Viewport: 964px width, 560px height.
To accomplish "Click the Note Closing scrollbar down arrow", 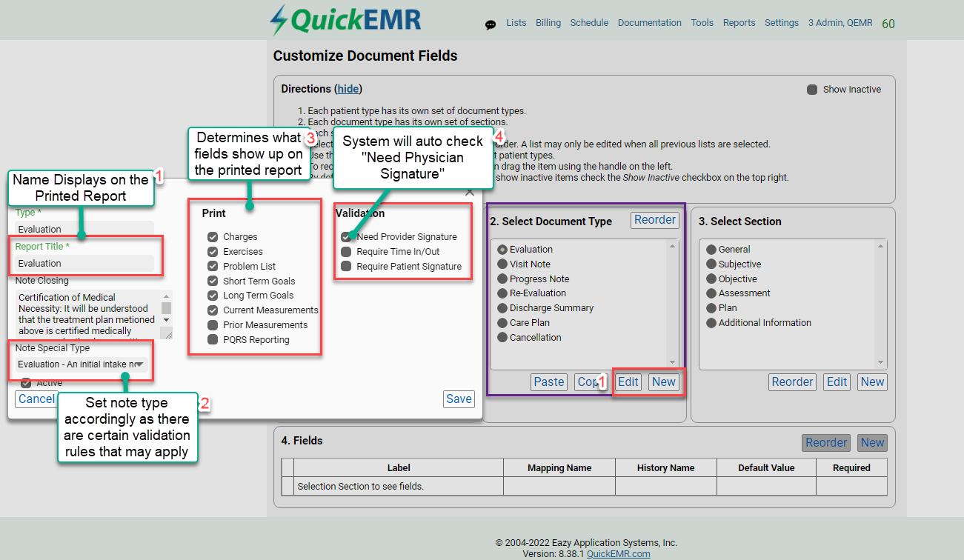I will 167,320.
